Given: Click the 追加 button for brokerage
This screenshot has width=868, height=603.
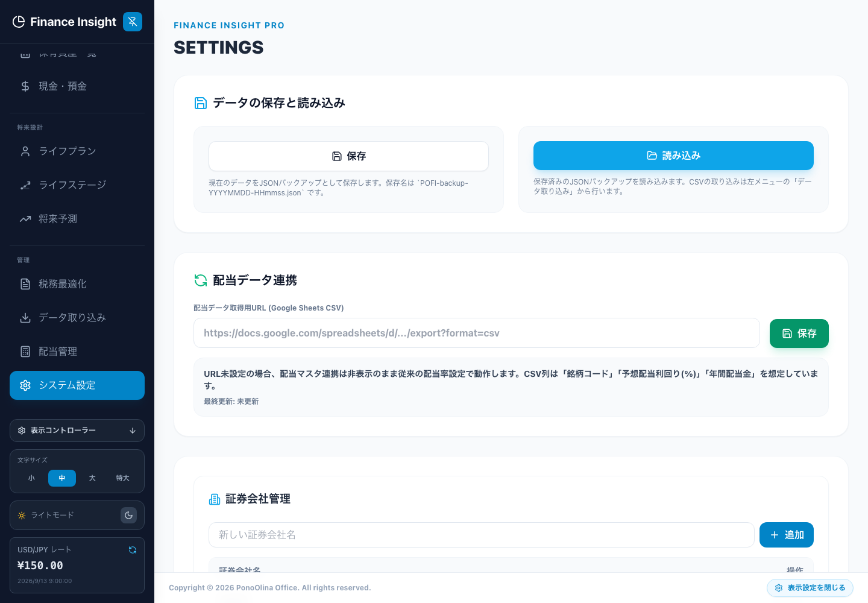Looking at the screenshot, I should click(x=787, y=535).
